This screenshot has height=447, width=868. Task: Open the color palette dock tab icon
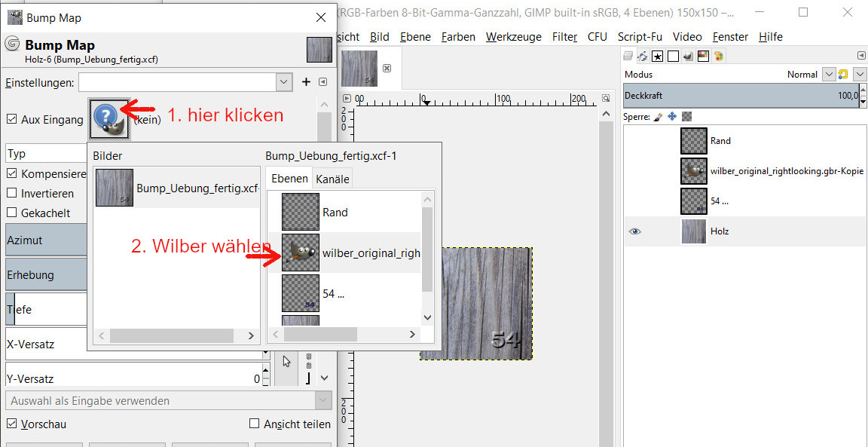coord(718,56)
